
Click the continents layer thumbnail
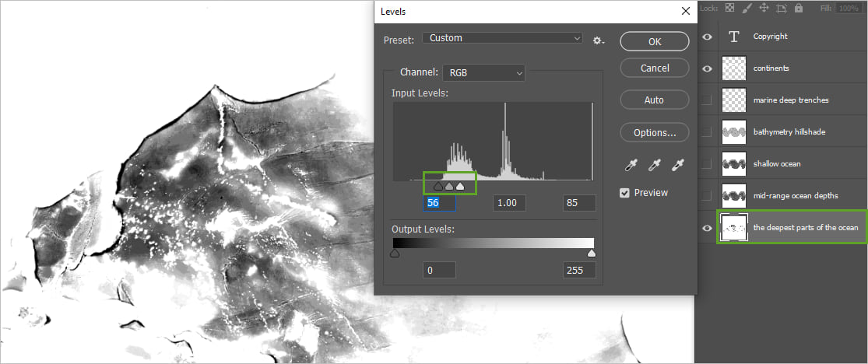pos(734,68)
